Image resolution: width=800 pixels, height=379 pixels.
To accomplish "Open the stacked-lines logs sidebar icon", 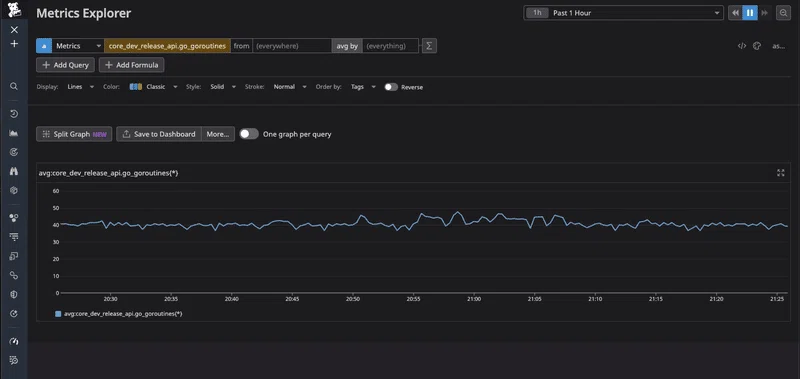I will click(x=14, y=237).
